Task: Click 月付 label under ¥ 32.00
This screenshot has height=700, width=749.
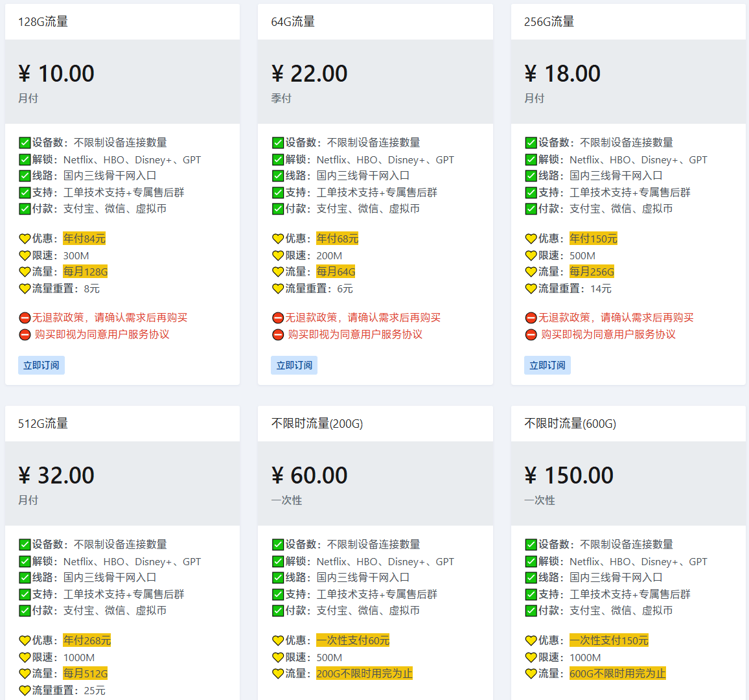Action: click(x=28, y=500)
